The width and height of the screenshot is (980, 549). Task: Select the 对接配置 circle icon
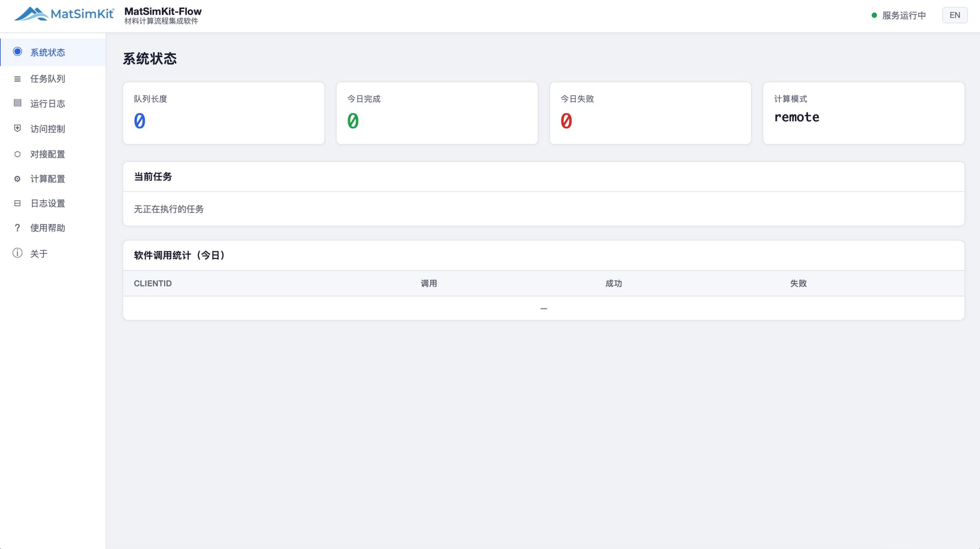click(x=17, y=154)
